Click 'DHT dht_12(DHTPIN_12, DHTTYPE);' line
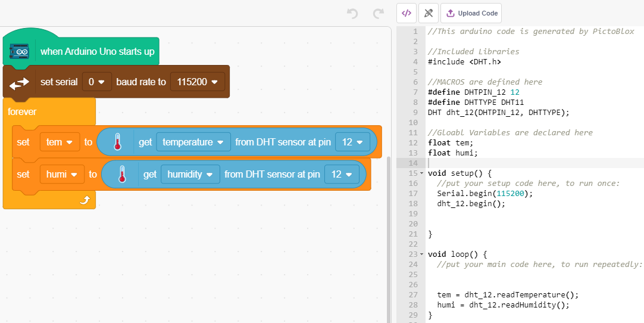 [x=499, y=112]
